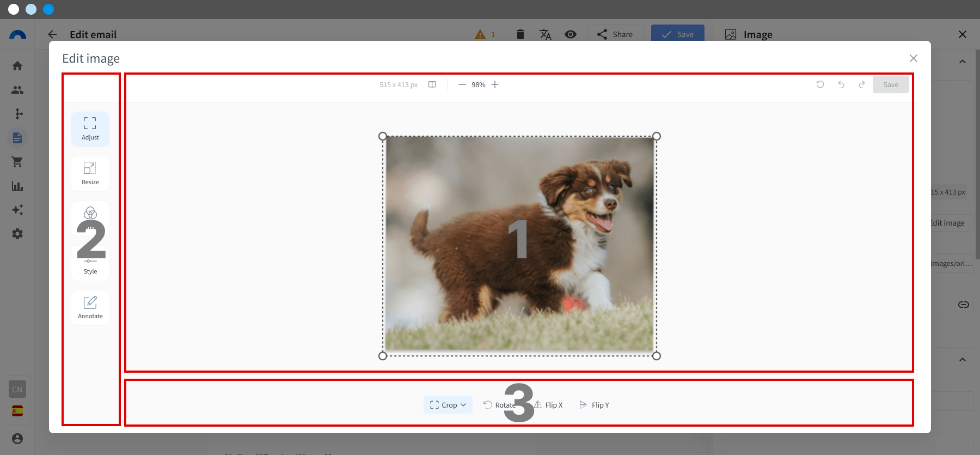The width and height of the screenshot is (980, 455).
Task: Open Contacts in the left sidebar
Action: 17,90
